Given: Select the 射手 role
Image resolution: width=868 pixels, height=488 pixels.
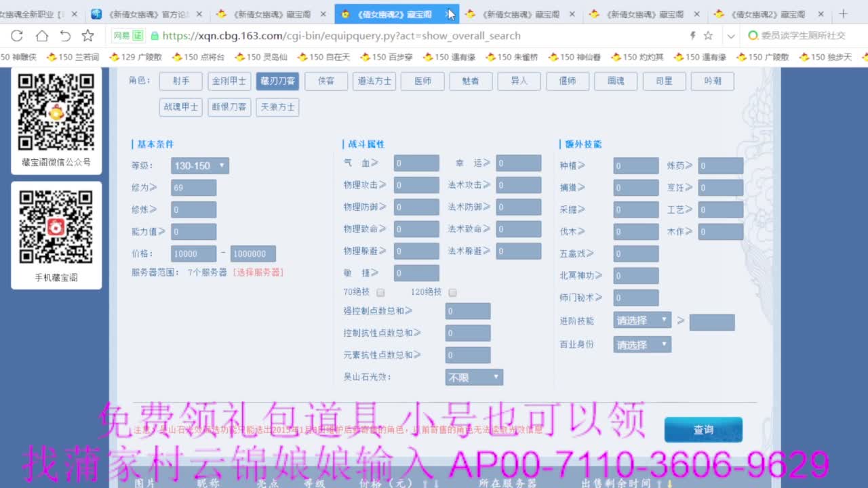Looking at the screenshot, I should (x=181, y=81).
